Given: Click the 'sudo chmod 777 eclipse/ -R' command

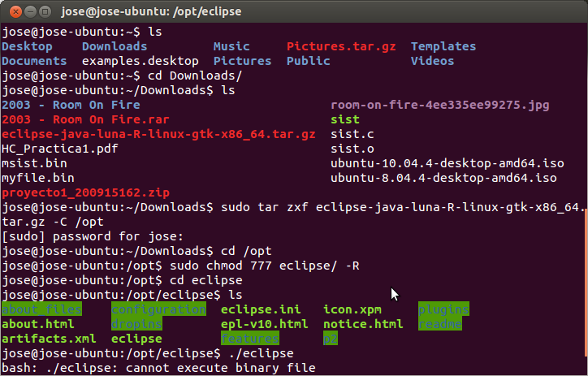Looking at the screenshot, I should tap(265, 266).
